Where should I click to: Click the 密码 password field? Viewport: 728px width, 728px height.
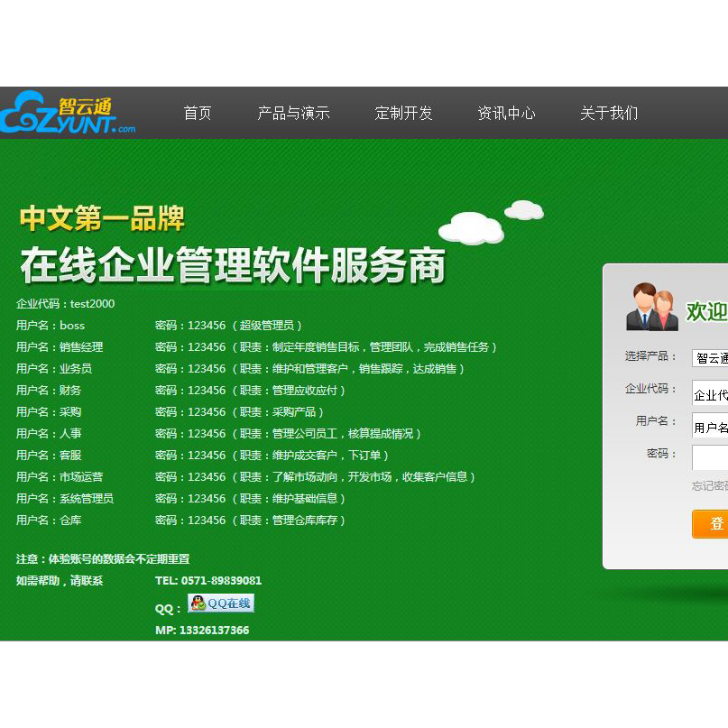(x=710, y=457)
